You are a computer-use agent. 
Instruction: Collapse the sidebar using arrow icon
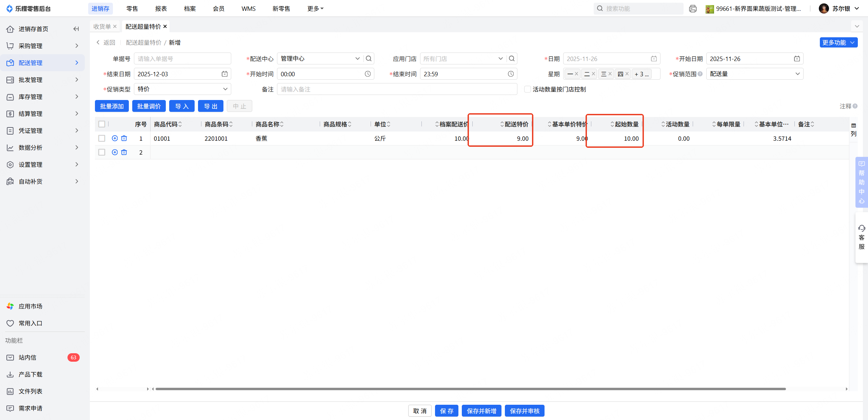76,29
